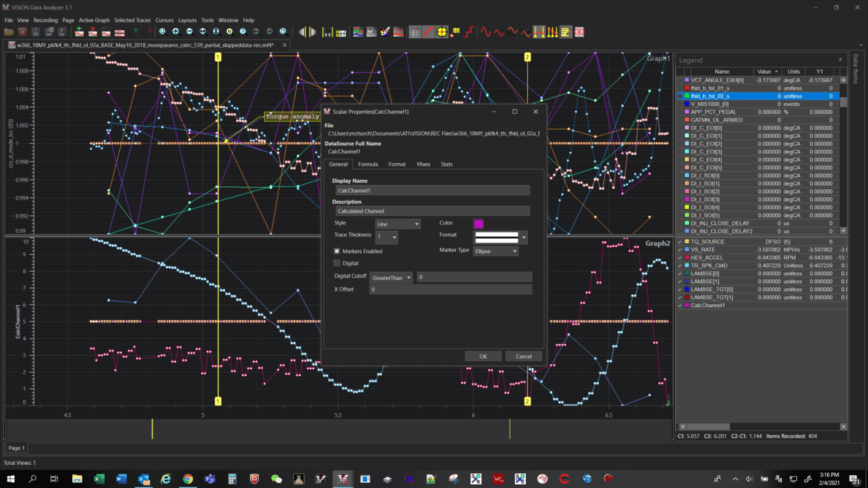Click the stacked red waves graph icon
The width and height of the screenshot is (868, 488).
coord(398,32)
